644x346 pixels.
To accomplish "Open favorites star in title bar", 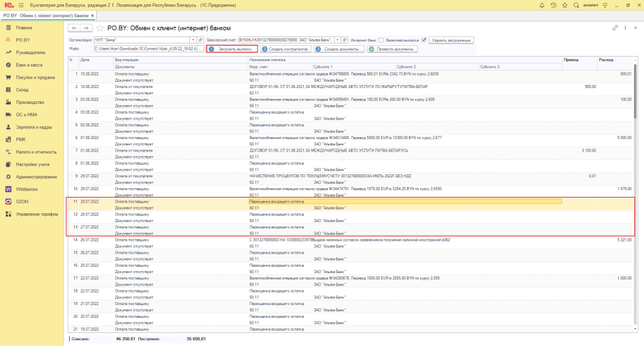I will pos(565,5).
